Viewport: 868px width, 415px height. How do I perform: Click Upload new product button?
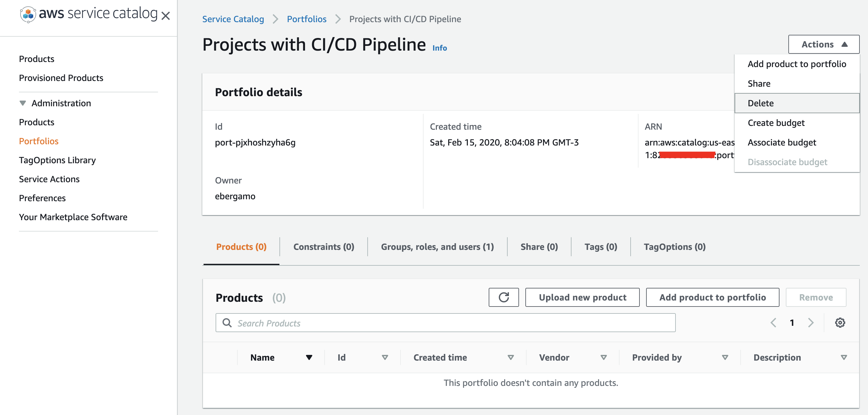pos(582,297)
